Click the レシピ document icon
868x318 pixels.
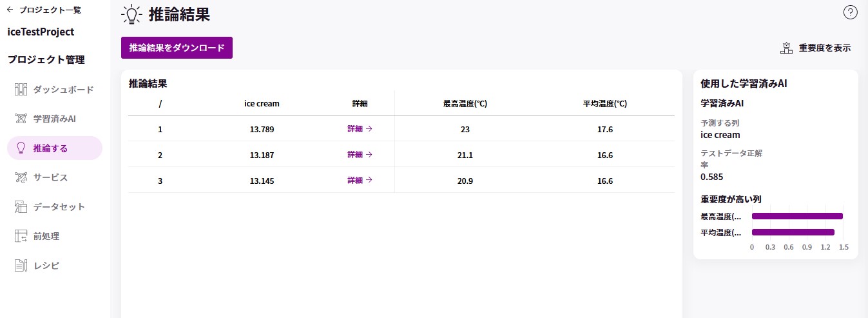pos(21,265)
